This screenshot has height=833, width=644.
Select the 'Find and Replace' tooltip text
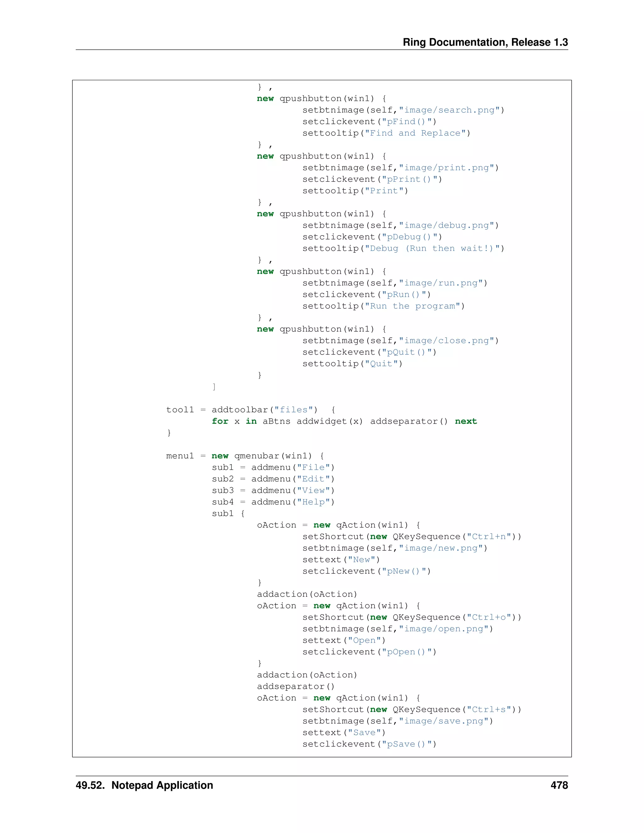click(415, 133)
